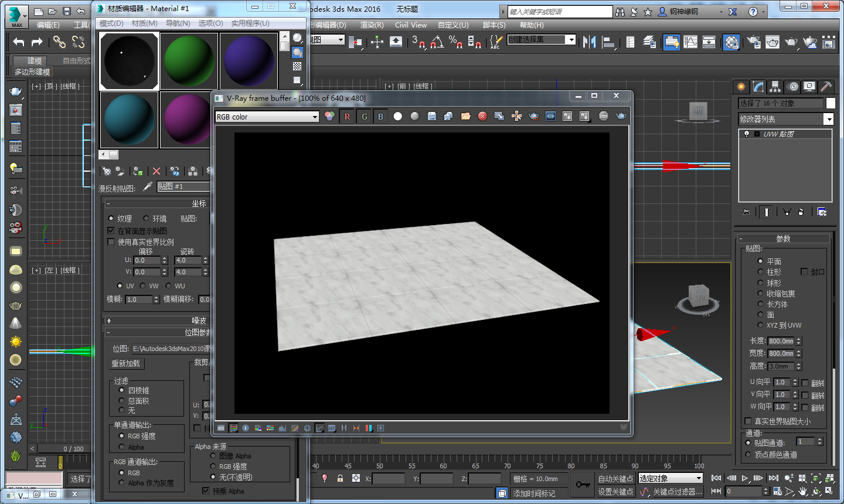Toggle blue channel B in frame buffer

pyautogui.click(x=380, y=116)
